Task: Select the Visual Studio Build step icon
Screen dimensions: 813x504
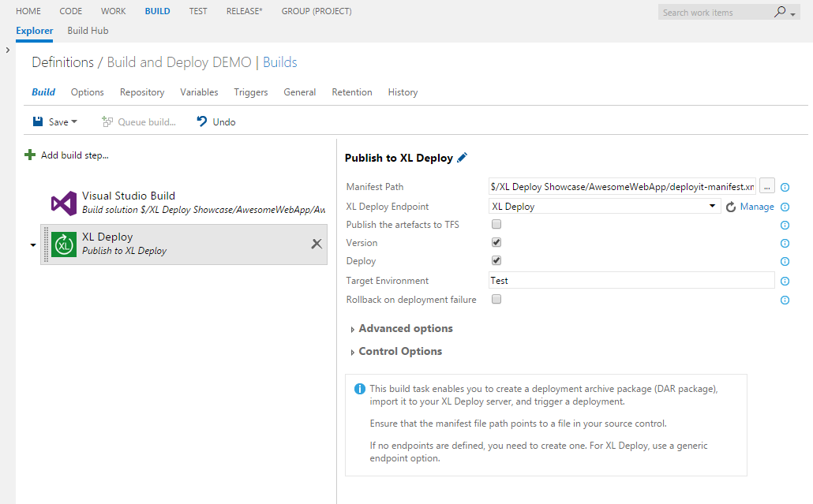Action: (x=64, y=203)
